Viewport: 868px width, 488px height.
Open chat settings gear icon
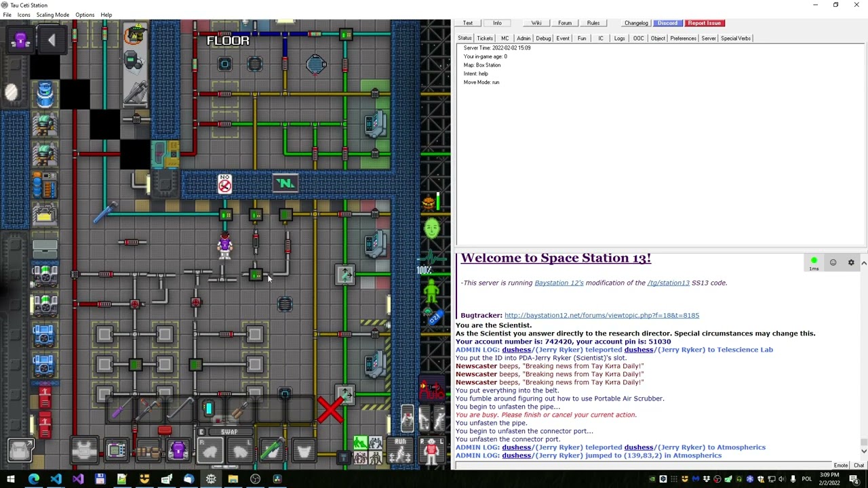click(851, 262)
